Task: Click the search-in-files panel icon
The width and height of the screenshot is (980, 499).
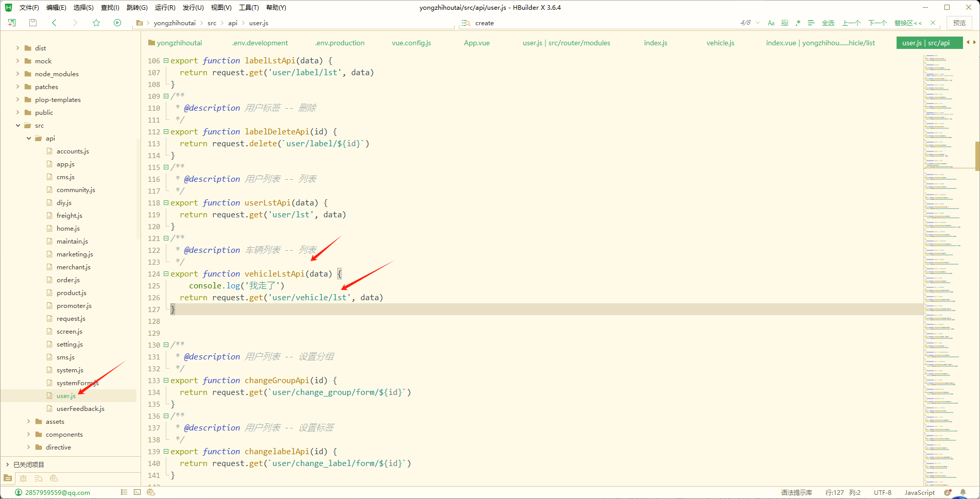Action: click(x=39, y=478)
